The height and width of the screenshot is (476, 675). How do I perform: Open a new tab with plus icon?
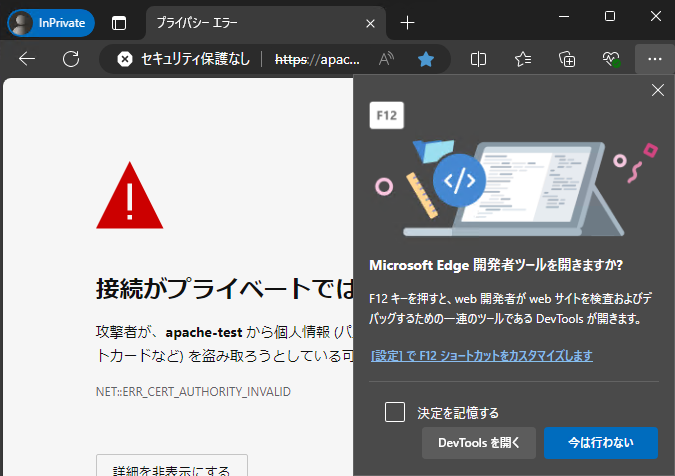coord(407,23)
